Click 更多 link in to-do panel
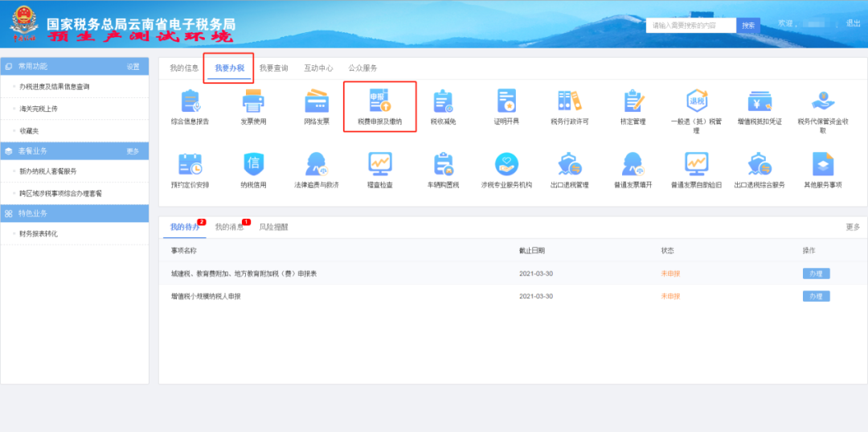Image resolution: width=868 pixels, height=432 pixels. [x=853, y=227]
